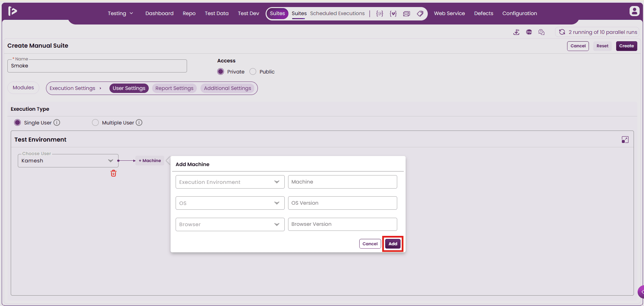This screenshot has height=306, width=644.
Task: Open the Choose User dropdown showing Kamesh
Action: pyautogui.click(x=68, y=161)
